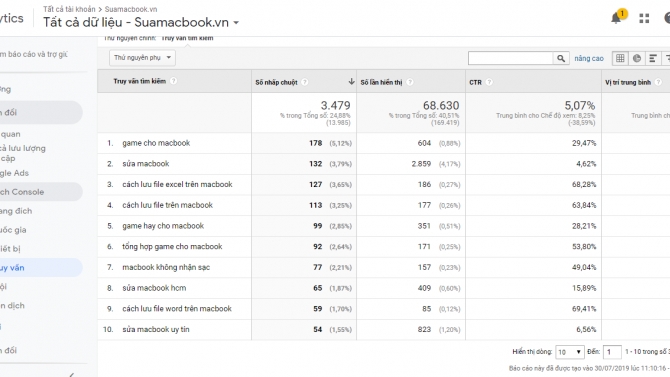Click query 'sửa macbook hcm'
The image size is (670, 377).
click(x=154, y=288)
